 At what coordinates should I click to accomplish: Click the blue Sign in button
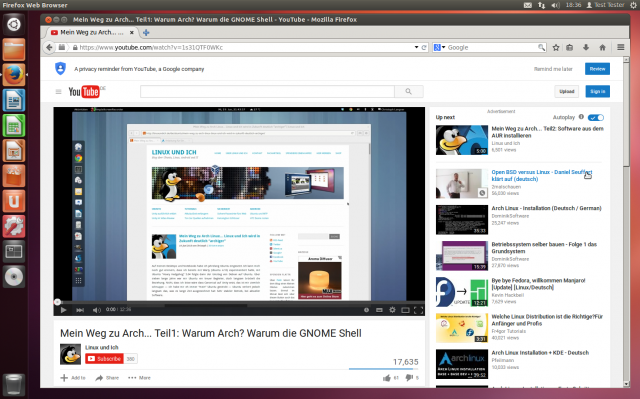598,91
